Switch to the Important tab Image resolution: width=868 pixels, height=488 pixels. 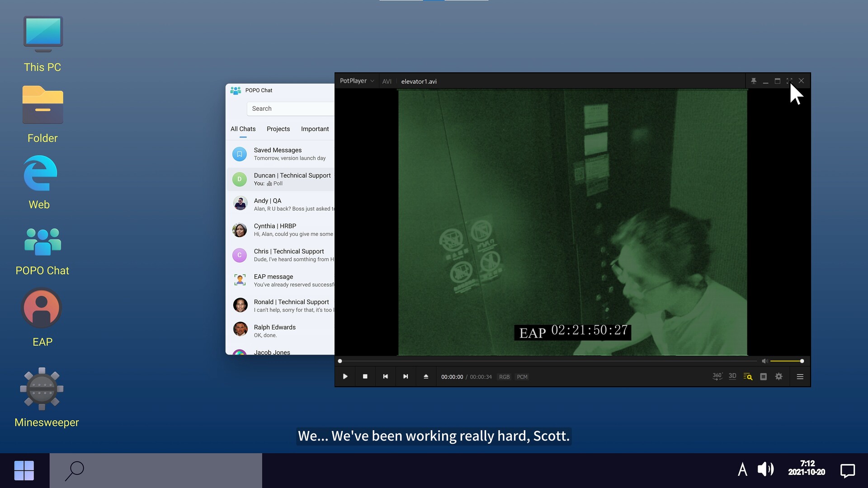315,129
